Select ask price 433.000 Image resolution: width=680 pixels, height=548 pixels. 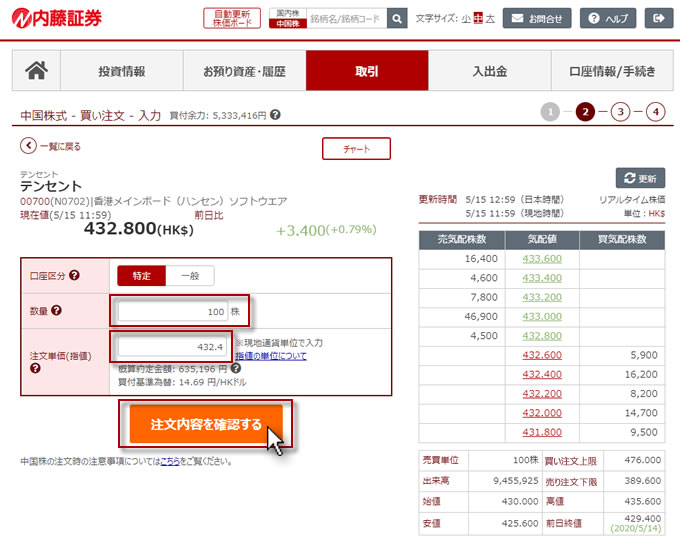542,316
